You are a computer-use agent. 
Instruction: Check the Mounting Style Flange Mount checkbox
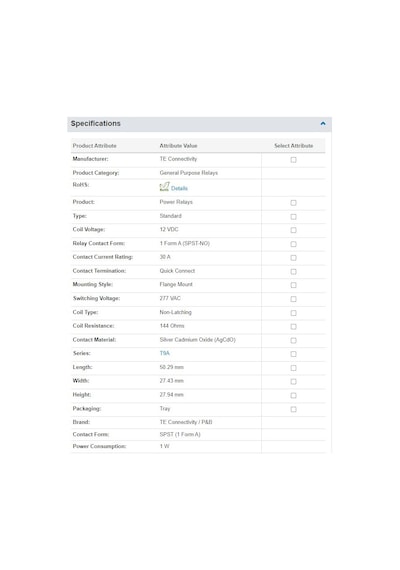(293, 285)
